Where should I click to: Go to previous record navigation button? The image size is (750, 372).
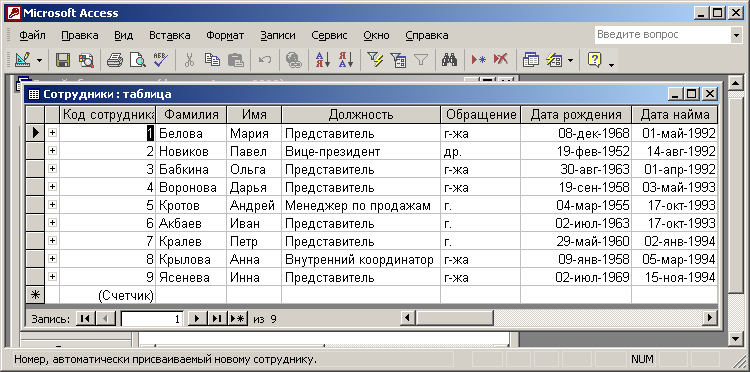[x=106, y=318]
